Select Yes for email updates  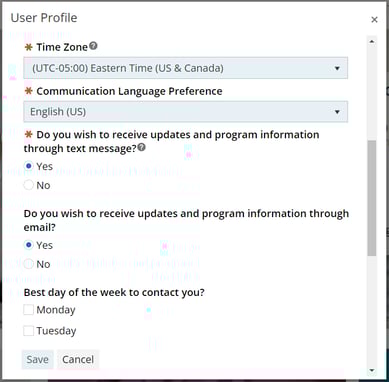[x=29, y=245]
